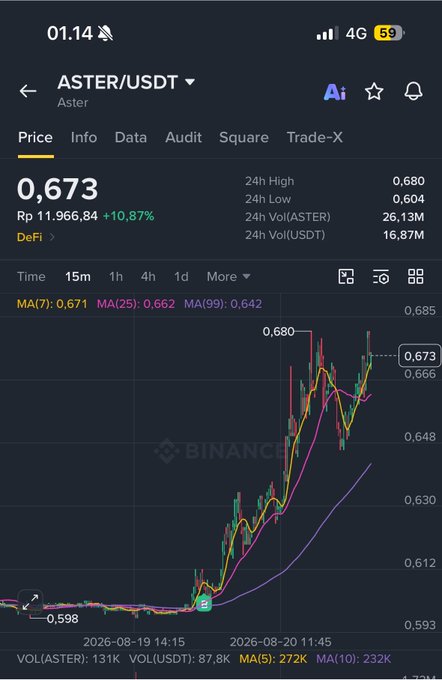Select the 1d chart interval
The image size is (442, 680).
point(181,277)
